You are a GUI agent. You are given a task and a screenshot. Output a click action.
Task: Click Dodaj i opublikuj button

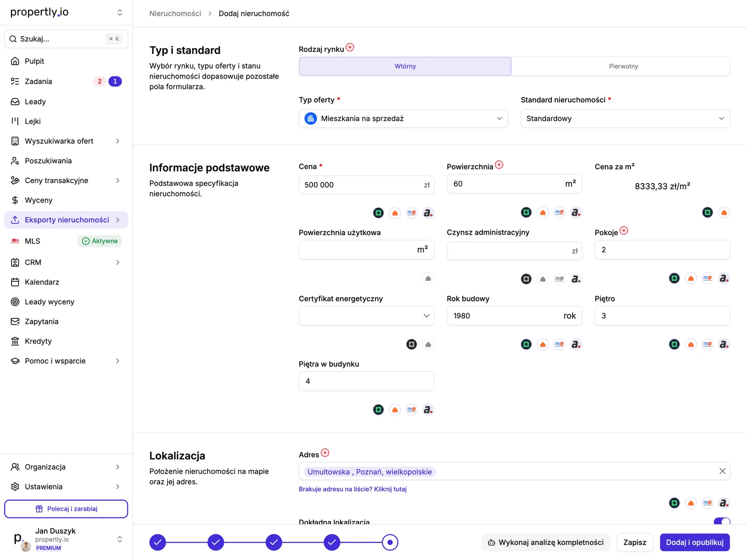[695, 542]
